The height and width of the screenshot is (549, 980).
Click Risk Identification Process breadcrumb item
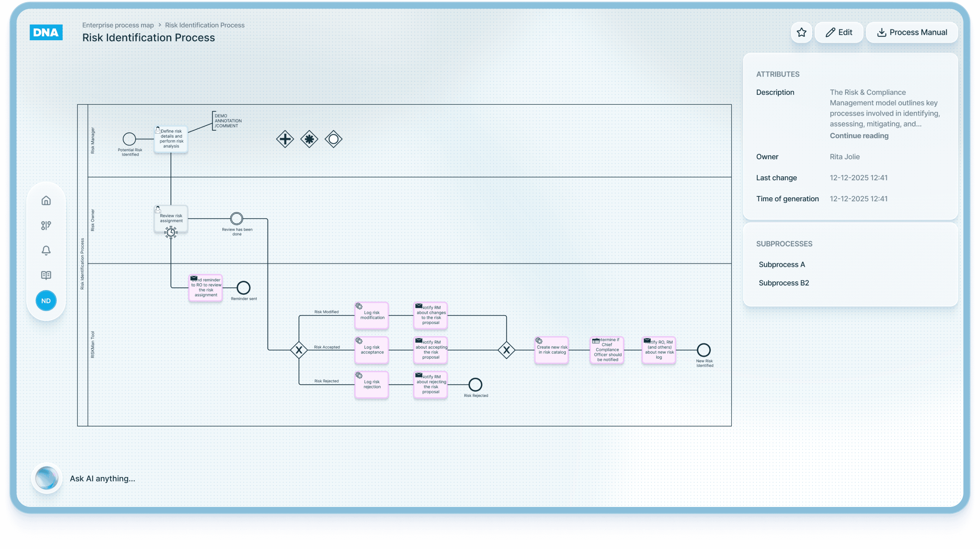point(205,25)
